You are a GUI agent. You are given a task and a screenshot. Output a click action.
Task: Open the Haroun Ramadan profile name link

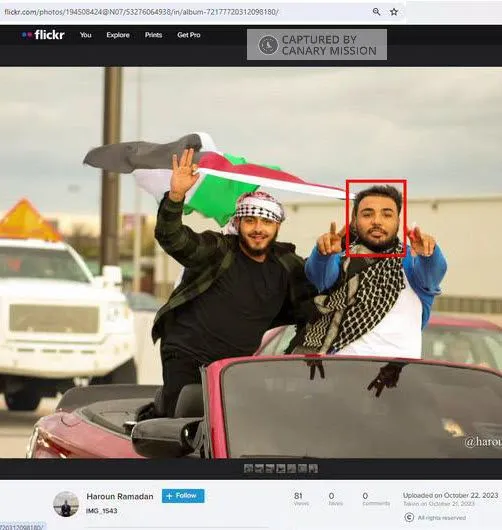[x=120, y=496]
